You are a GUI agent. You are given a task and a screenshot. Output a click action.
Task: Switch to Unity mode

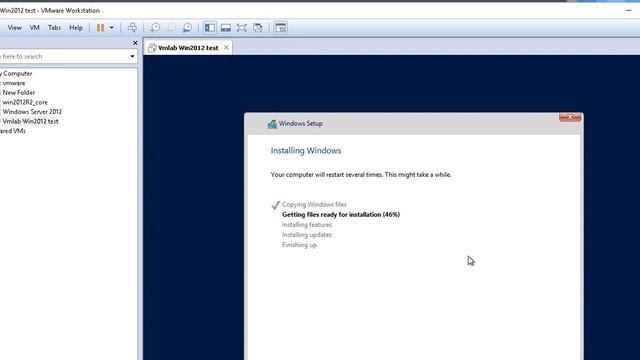(258, 28)
